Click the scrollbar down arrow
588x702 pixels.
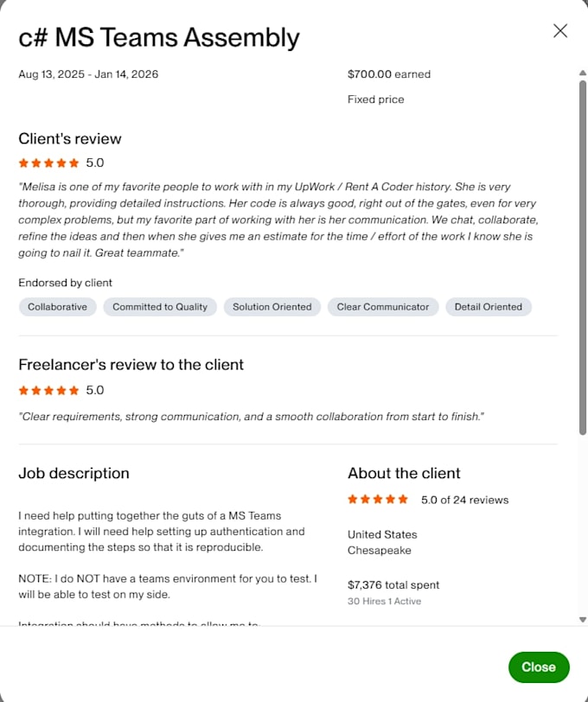pyautogui.click(x=583, y=620)
